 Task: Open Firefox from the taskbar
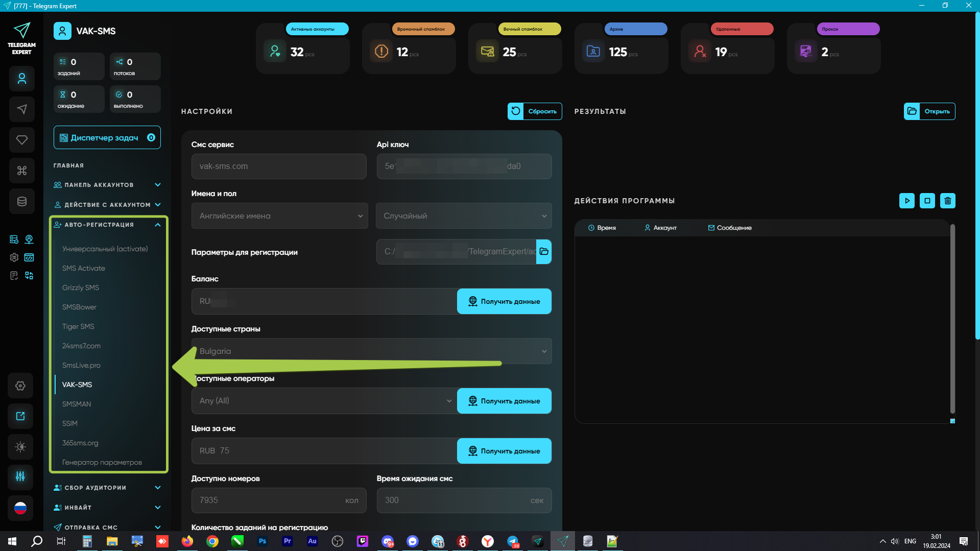(187, 541)
